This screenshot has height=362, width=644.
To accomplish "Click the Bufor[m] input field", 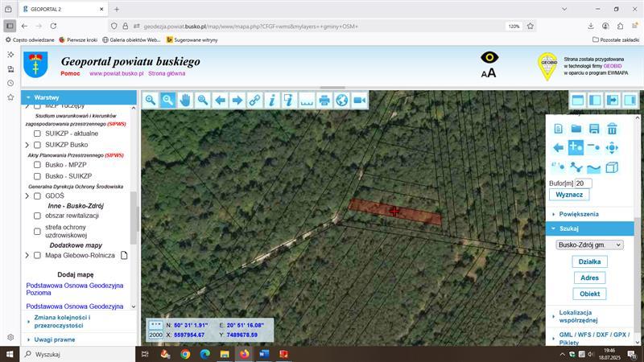I will [583, 183].
